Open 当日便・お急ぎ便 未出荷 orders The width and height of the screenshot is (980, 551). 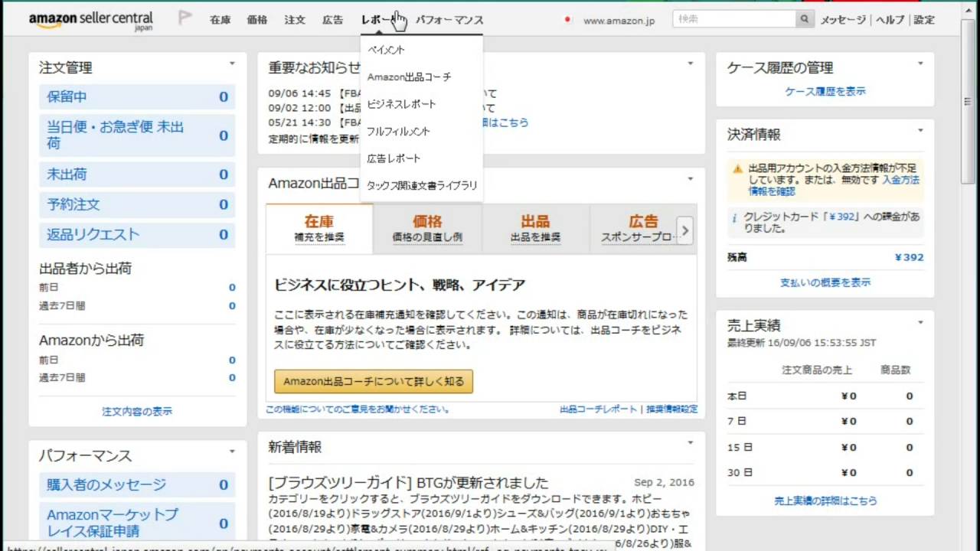tap(137, 135)
